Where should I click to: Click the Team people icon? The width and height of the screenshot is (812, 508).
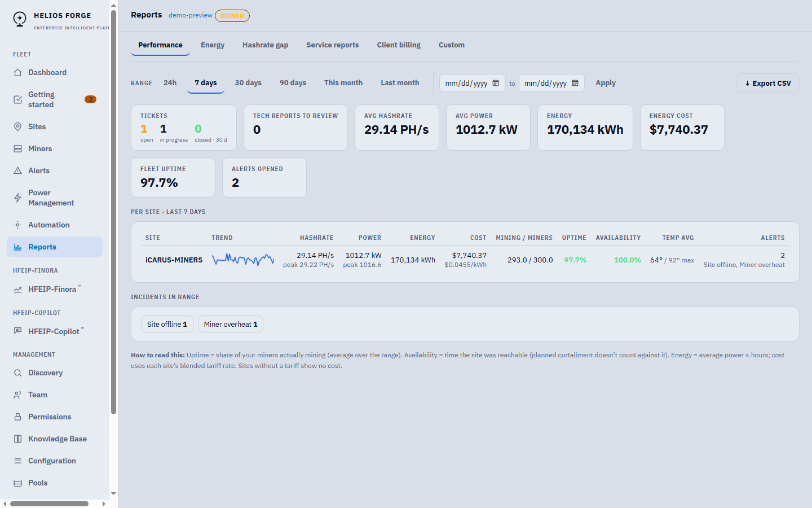[x=17, y=395]
